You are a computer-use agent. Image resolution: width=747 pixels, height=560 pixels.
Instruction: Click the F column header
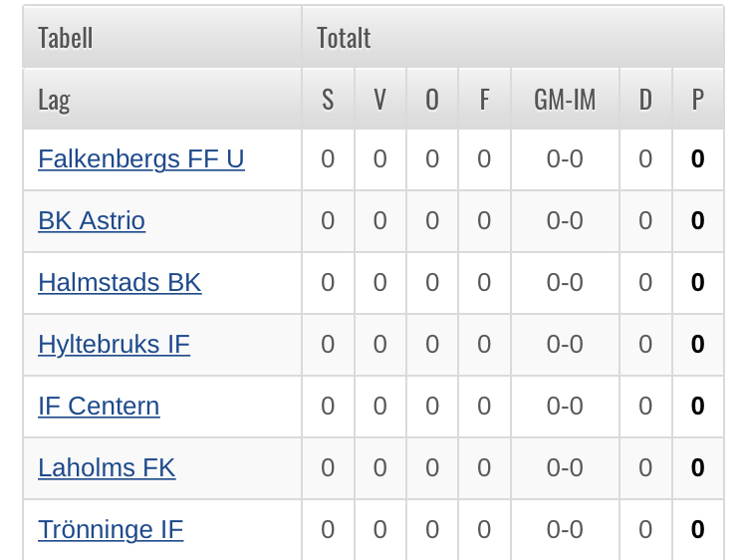coord(484,100)
